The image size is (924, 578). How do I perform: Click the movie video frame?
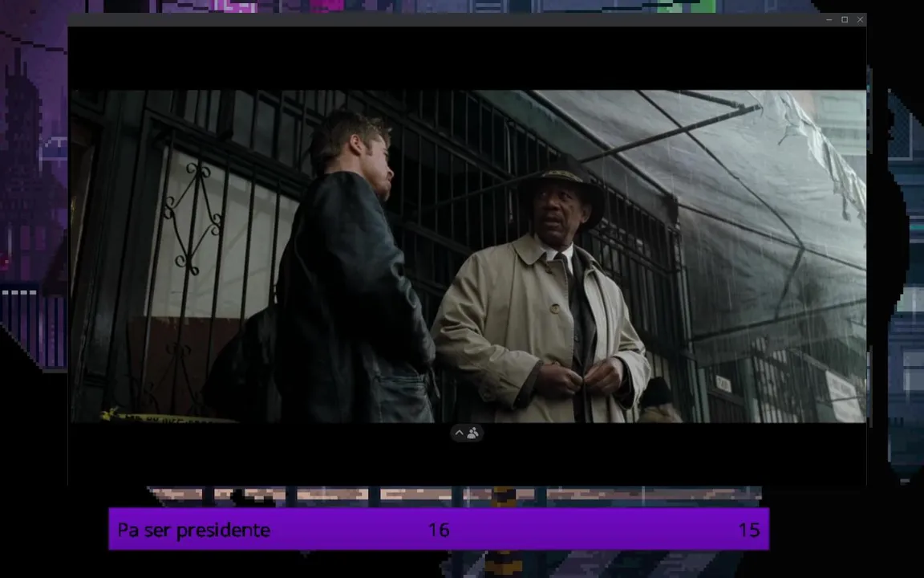click(468, 256)
